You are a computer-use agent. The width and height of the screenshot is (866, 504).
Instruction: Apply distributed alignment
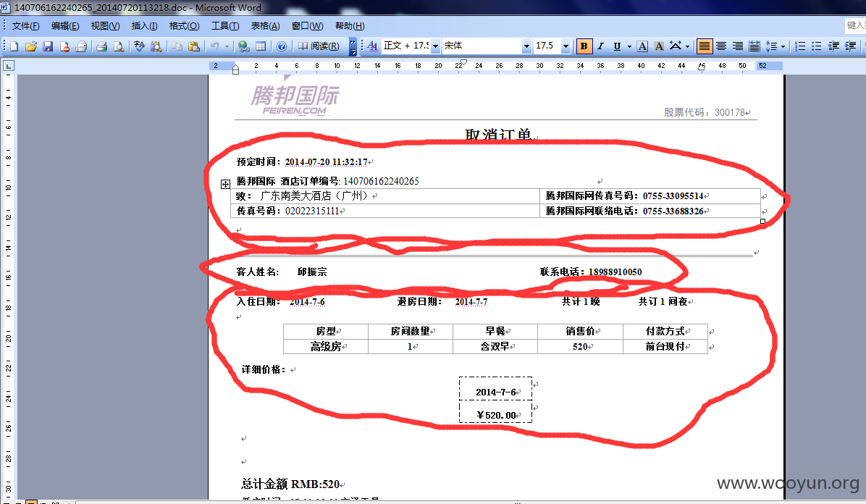click(x=754, y=46)
